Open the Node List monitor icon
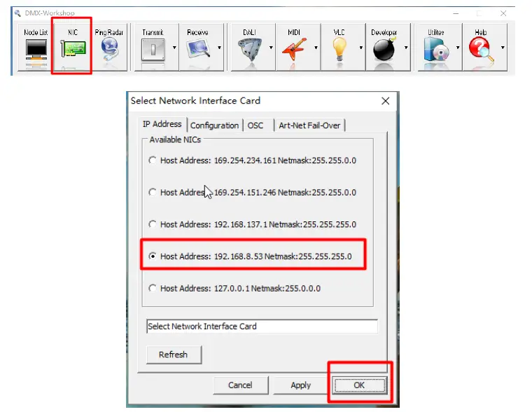 coord(36,49)
